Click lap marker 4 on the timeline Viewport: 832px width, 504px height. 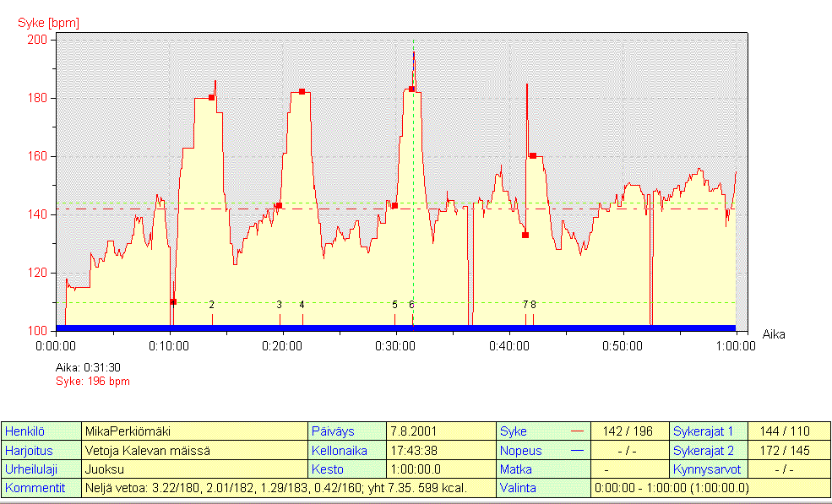pos(302,305)
